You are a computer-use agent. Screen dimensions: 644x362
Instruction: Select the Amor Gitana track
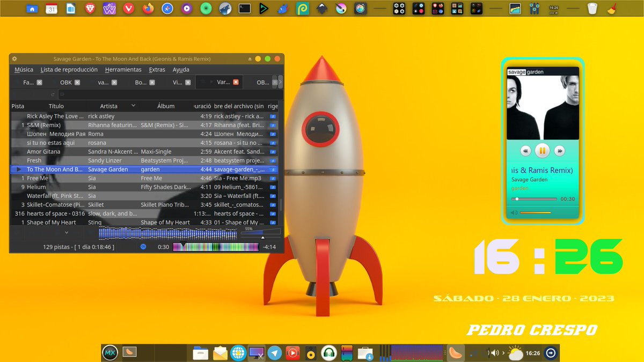coord(144,151)
